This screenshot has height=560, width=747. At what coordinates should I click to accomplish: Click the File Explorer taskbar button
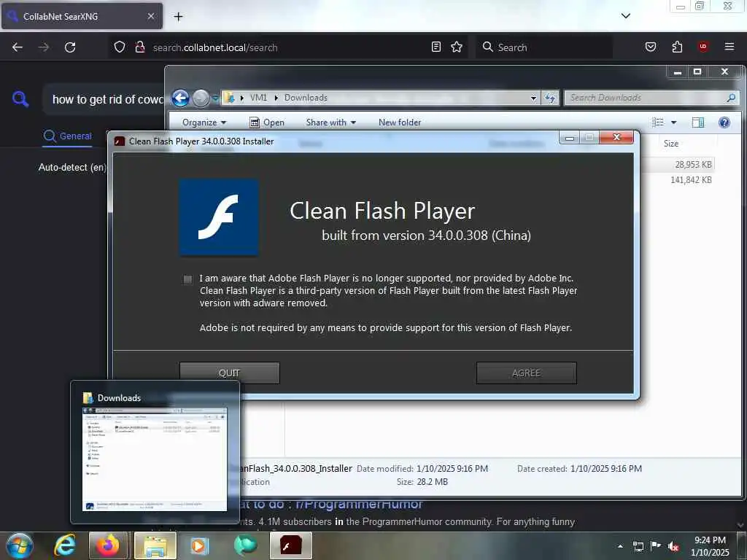click(155, 545)
